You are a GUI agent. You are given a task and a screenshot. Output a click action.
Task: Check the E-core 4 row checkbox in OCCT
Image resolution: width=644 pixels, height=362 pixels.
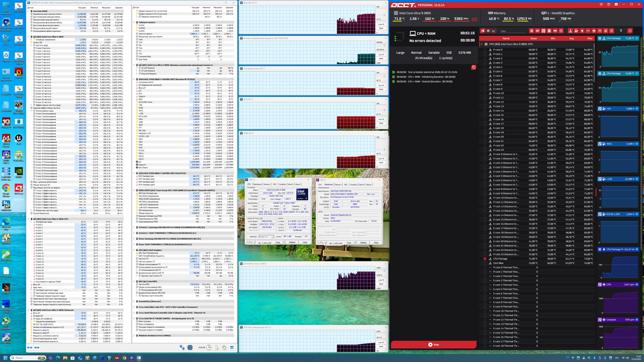coord(485,67)
